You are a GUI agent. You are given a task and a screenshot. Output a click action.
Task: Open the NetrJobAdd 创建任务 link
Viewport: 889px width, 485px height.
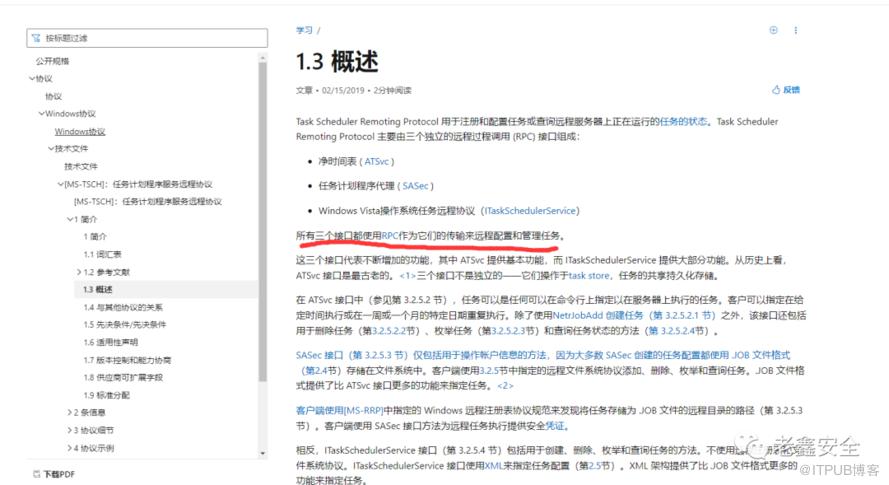598,315
